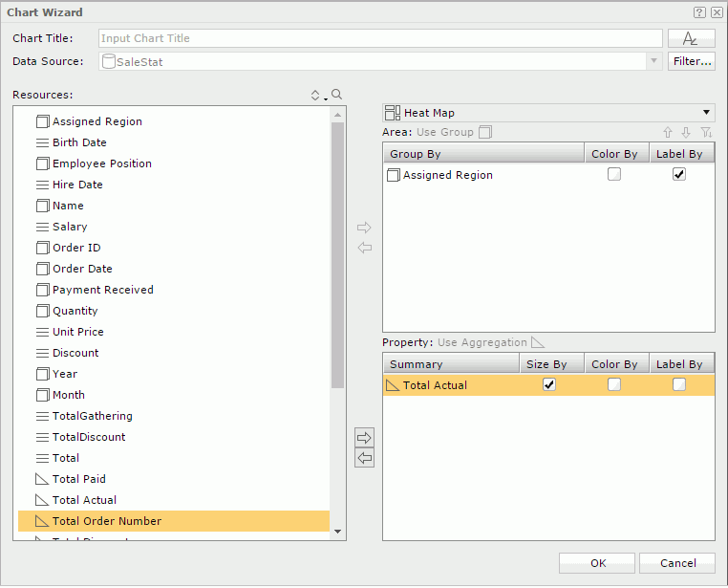Image resolution: width=728 pixels, height=588 pixels.
Task: Click the Use Aggregation icon
Action: [x=538, y=342]
